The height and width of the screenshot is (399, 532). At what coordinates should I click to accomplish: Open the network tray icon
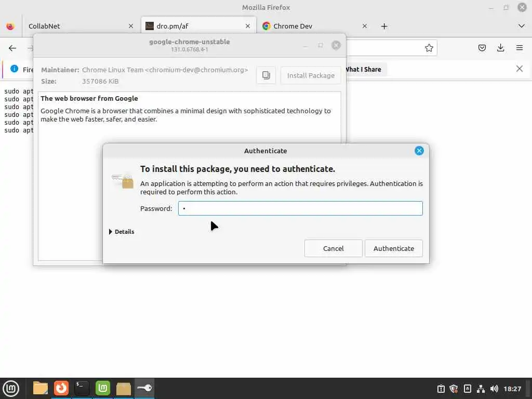481,389
